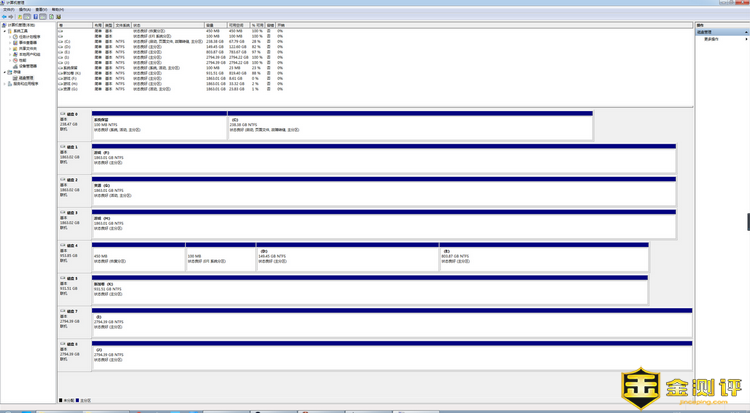The width and height of the screenshot is (750, 413).
Task: Select the Event Viewer tree icon
Action: tap(16, 43)
